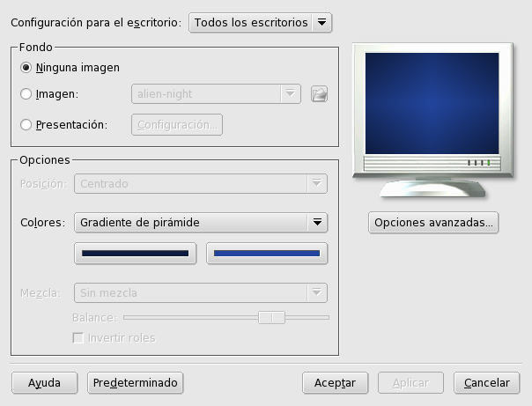Open the Gradiente de pirámide colors dropdown
532x406 pixels.
click(201, 223)
